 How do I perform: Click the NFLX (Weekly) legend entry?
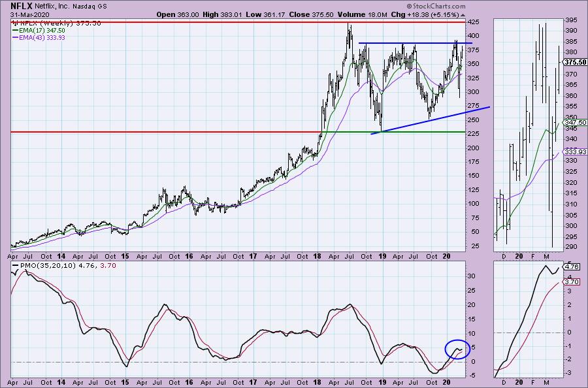[x=57, y=23]
